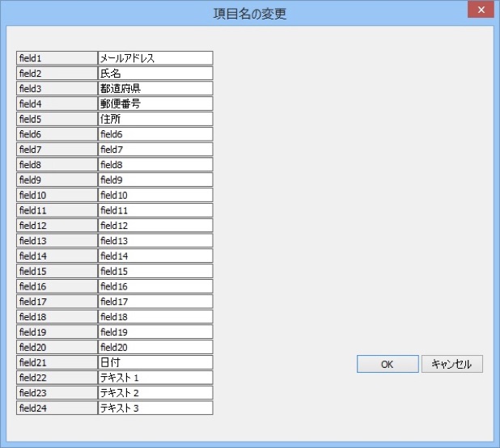Select the field21 row label

57,362
